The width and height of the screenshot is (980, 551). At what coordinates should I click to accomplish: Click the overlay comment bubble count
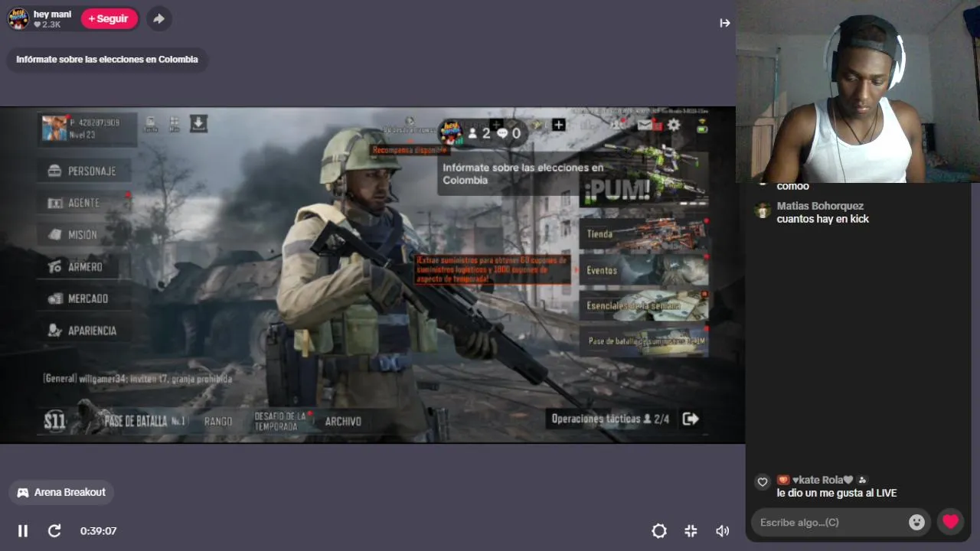click(x=509, y=133)
